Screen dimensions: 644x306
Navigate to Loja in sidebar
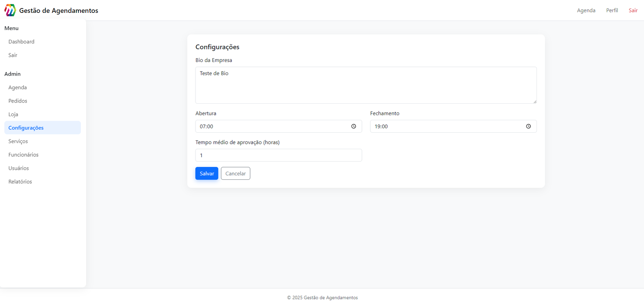[x=13, y=115]
